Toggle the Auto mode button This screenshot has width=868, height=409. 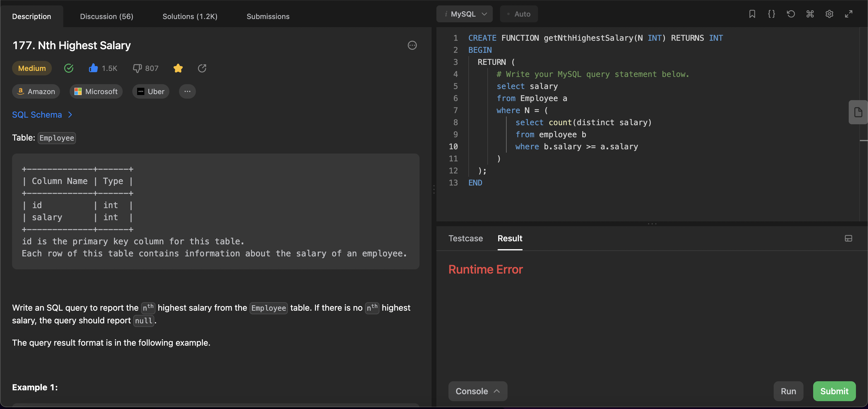click(x=519, y=14)
